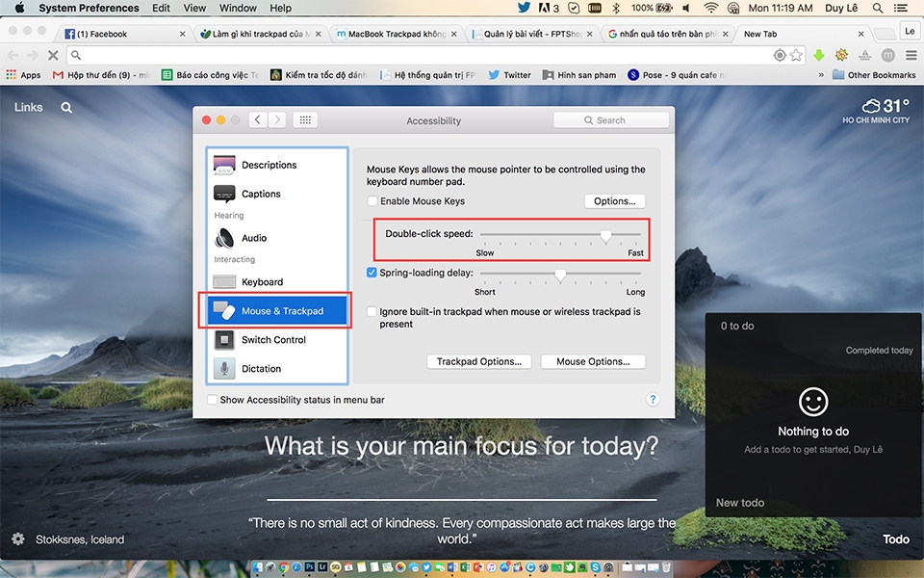Click Mouse Keys Options... button
Viewport: 924px width, 578px height.
pyautogui.click(x=615, y=201)
